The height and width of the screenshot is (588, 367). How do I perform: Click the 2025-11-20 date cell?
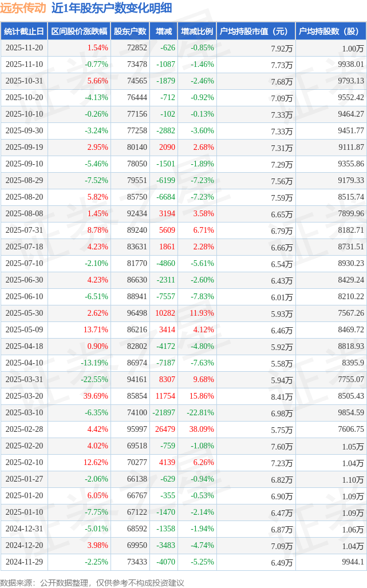tap(24, 48)
